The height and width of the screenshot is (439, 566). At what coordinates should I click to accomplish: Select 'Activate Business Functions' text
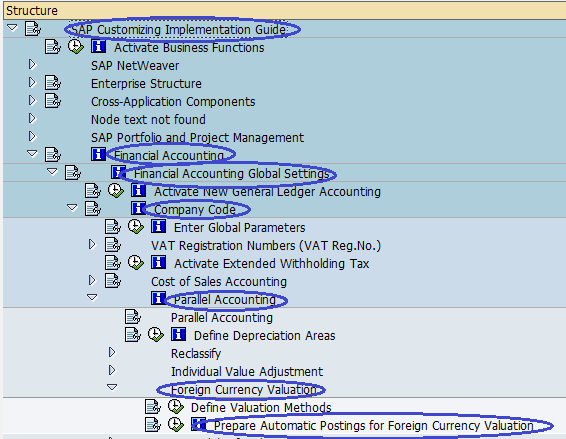pyautogui.click(x=189, y=48)
